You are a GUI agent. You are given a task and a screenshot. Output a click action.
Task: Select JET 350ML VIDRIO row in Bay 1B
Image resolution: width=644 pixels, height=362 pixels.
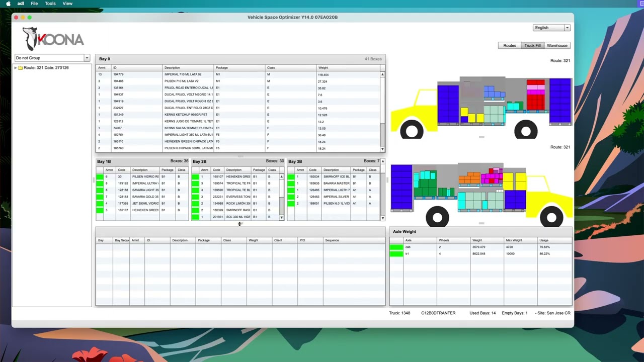pos(142,204)
